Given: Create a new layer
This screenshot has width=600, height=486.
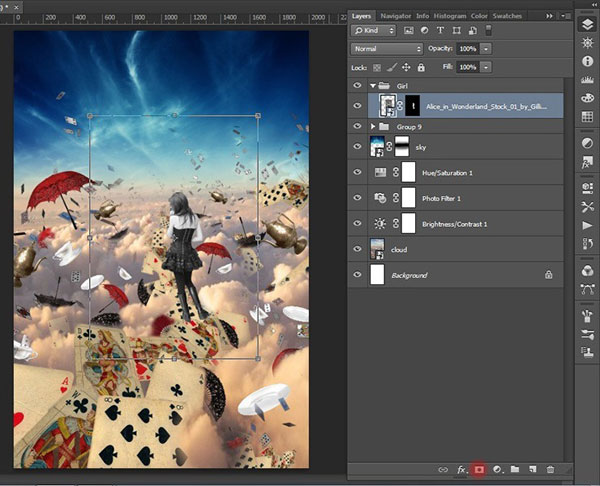Looking at the screenshot, I should tap(533, 469).
